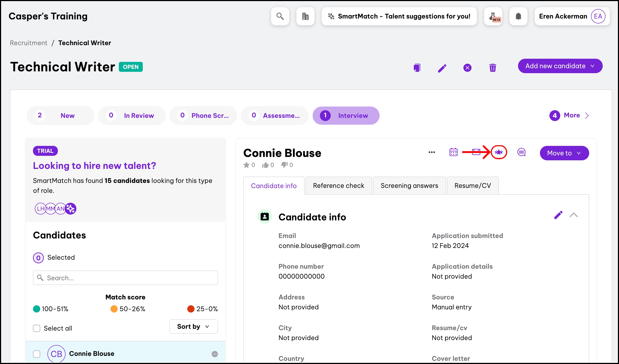Click the duplicate job copy icon
The height and width of the screenshot is (364, 619).
pyautogui.click(x=417, y=68)
